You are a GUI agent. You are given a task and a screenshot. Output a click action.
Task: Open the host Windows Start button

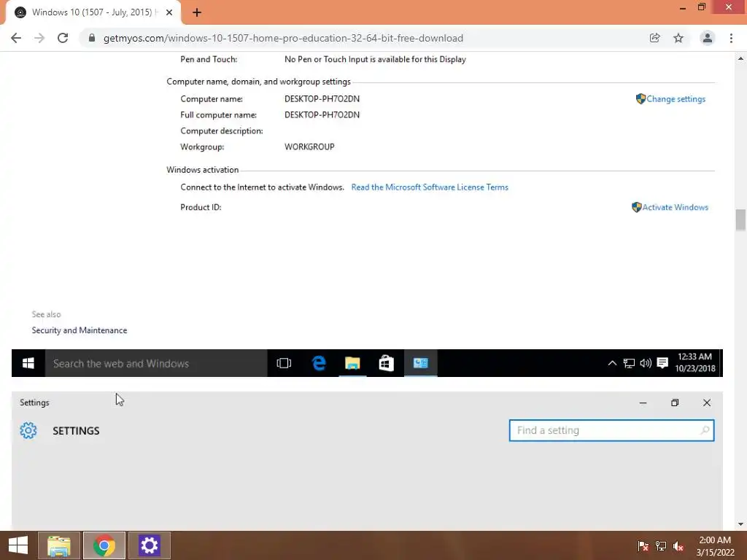coord(18,545)
